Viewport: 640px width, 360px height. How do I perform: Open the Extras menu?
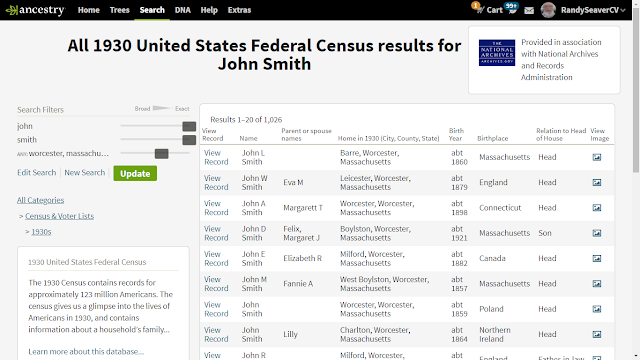239,10
